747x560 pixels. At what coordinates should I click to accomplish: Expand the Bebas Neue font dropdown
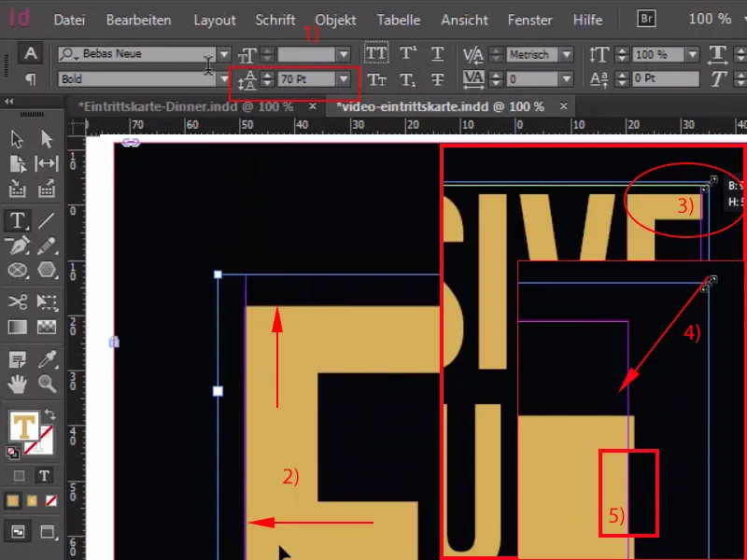(224, 54)
